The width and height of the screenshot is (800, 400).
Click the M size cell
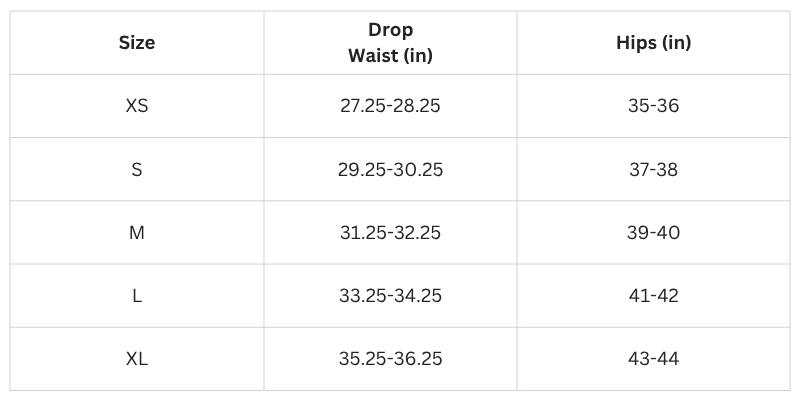(x=137, y=233)
